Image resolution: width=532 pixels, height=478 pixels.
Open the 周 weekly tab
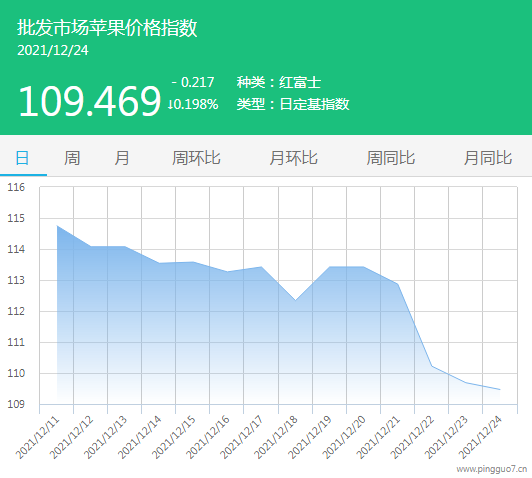coord(72,158)
